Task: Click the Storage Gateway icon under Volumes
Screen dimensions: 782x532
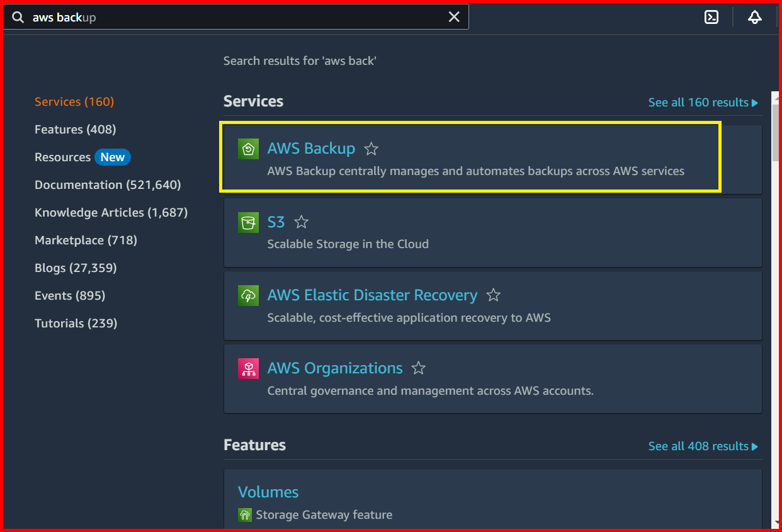Action: click(x=245, y=514)
